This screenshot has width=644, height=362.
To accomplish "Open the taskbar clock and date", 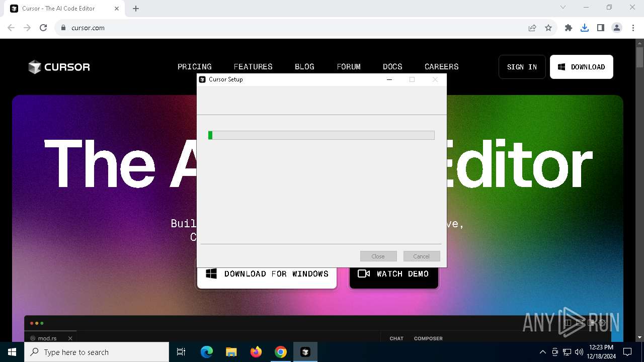I will (601, 352).
